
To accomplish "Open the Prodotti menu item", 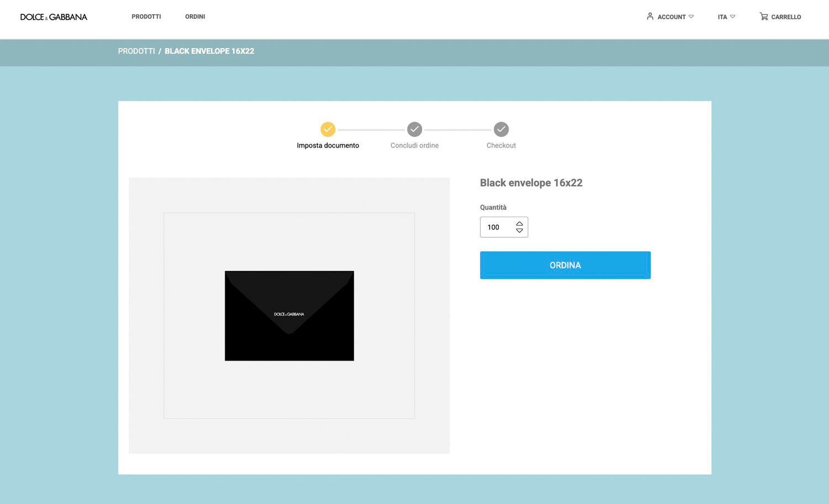I will coord(146,17).
